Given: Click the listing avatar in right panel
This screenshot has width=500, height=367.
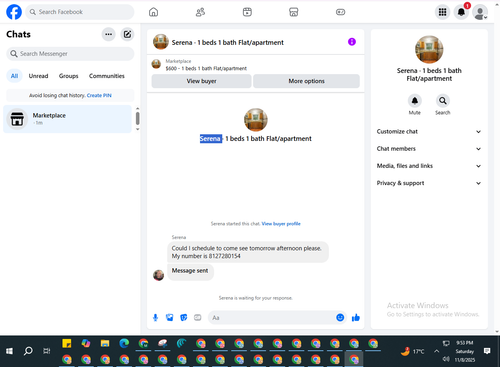Looking at the screenshot, I should tap(429, 49).
